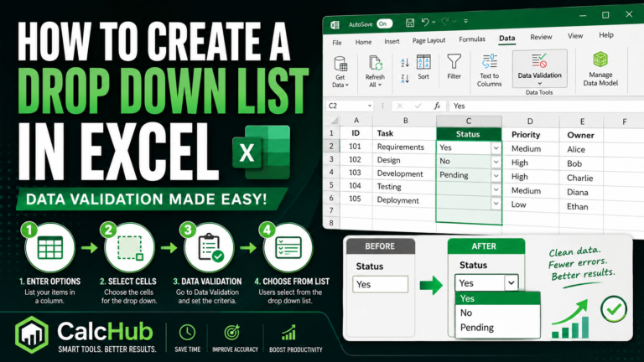Open the dropdown arrow for Deployment status
Screen dimensions: 644x362
[496, 204]
